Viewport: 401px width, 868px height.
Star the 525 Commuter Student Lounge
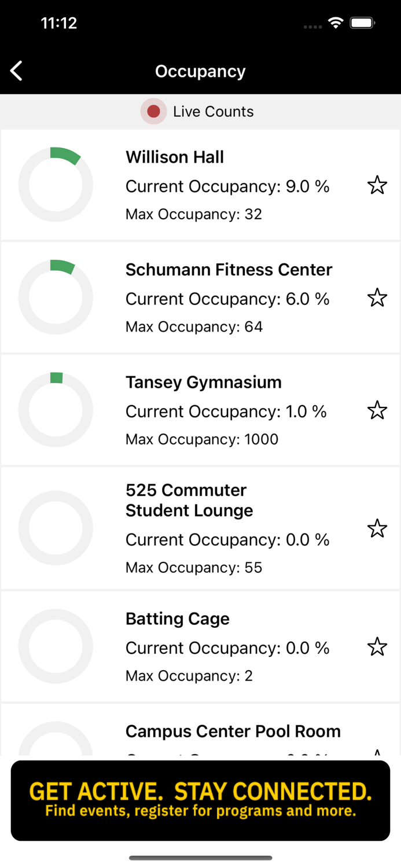pyautogui.click(x=377, y=528)
